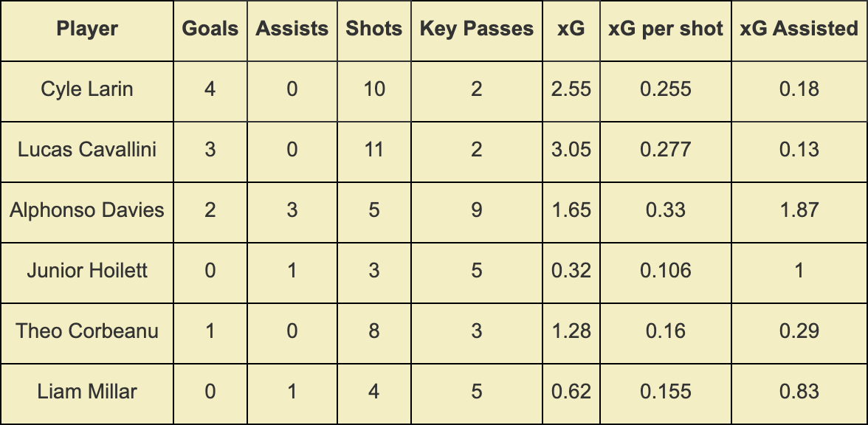Image resolution: width=868 pixels, height=425 pixels.
Task: Click the Key Passes header cell
Action: point(477,29)
